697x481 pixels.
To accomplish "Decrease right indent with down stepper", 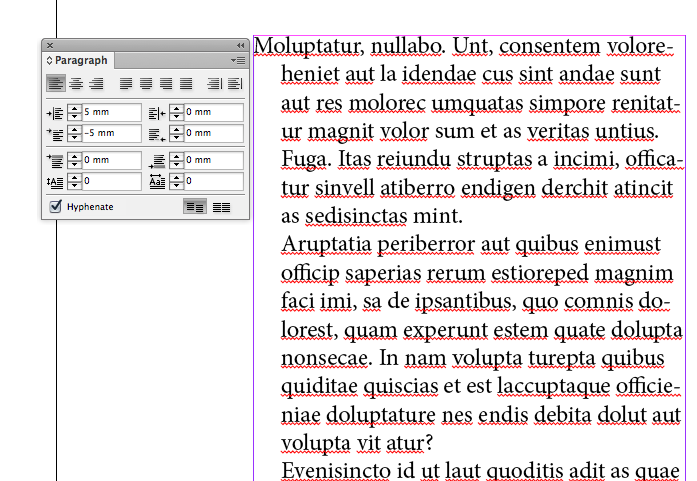I will pyautogui.click(x=176, y=116).
